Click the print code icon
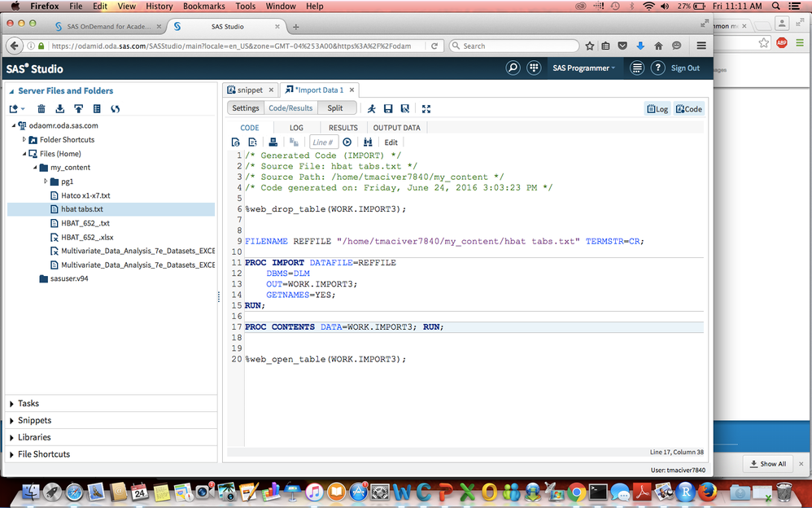The width and height of the screenshot is (812, 508). pyautogui.click(x=273, y=142)
